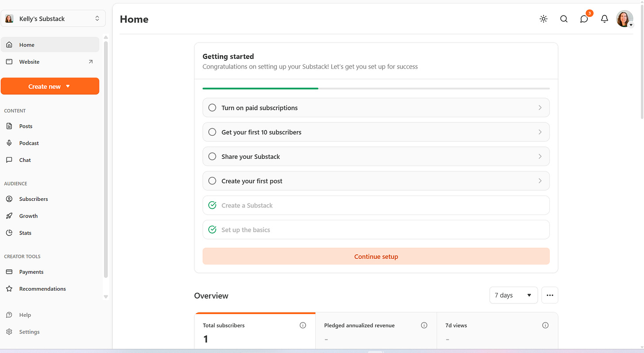Check the Turn on paid subscriptions circle
The height and width of the screenshot is (353, 644).
point(212,107)
